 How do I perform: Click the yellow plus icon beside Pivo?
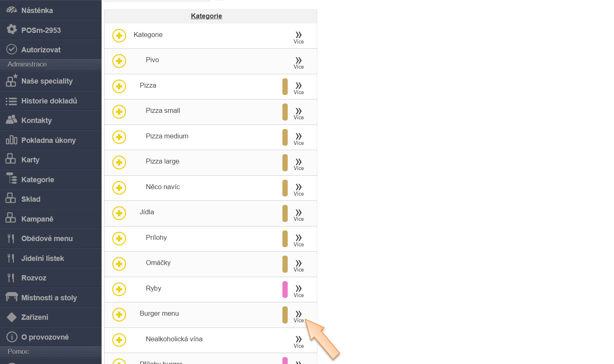pyautogui.click(x=119, y=61)
